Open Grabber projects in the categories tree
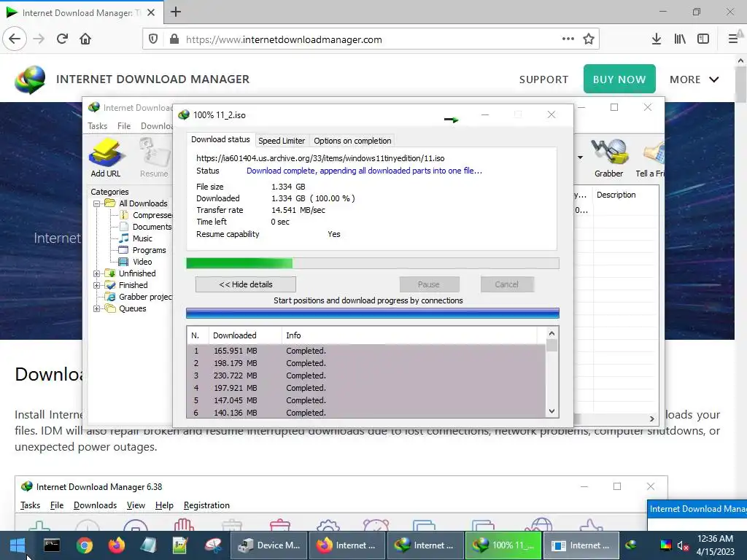The height and width of the screenshot is (560, 747). (x=145, y=297)
